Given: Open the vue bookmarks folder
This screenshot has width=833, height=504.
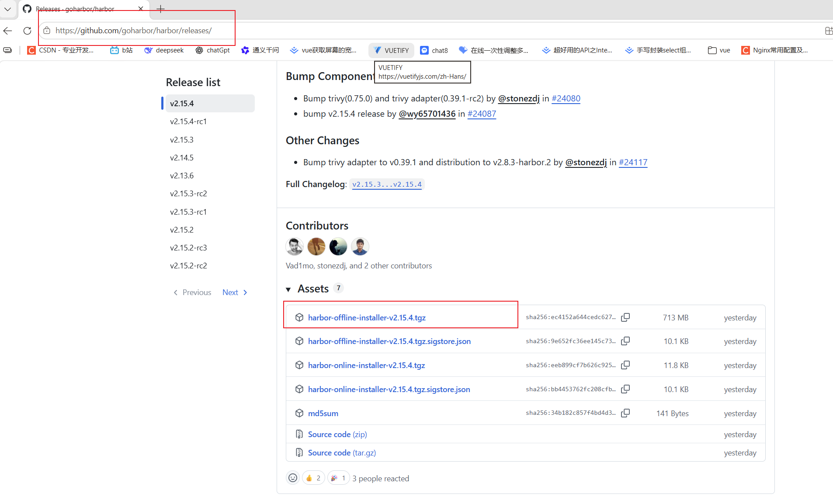Looking at the screenshot, I should (719, 50).
